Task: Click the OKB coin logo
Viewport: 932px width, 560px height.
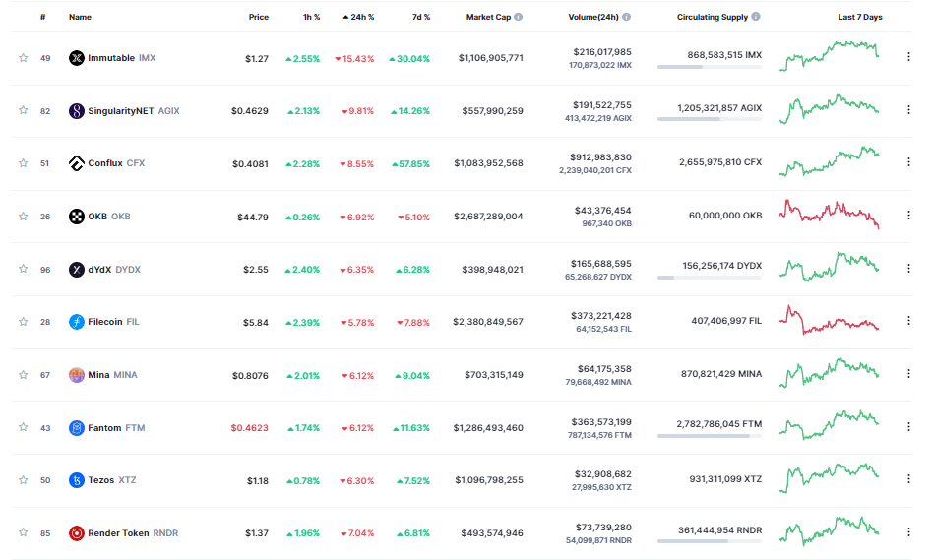Action: tap(76, 217)
